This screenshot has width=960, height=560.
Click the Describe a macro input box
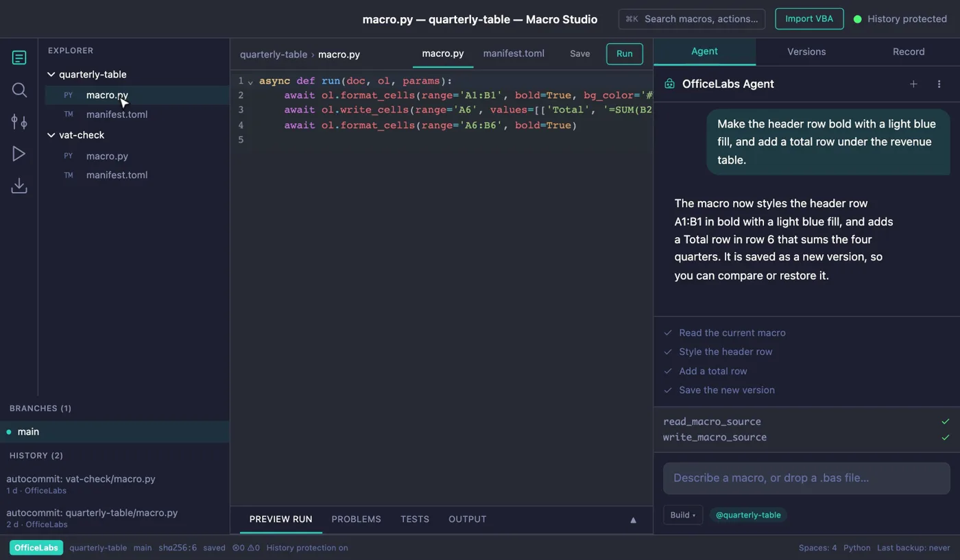806,478
